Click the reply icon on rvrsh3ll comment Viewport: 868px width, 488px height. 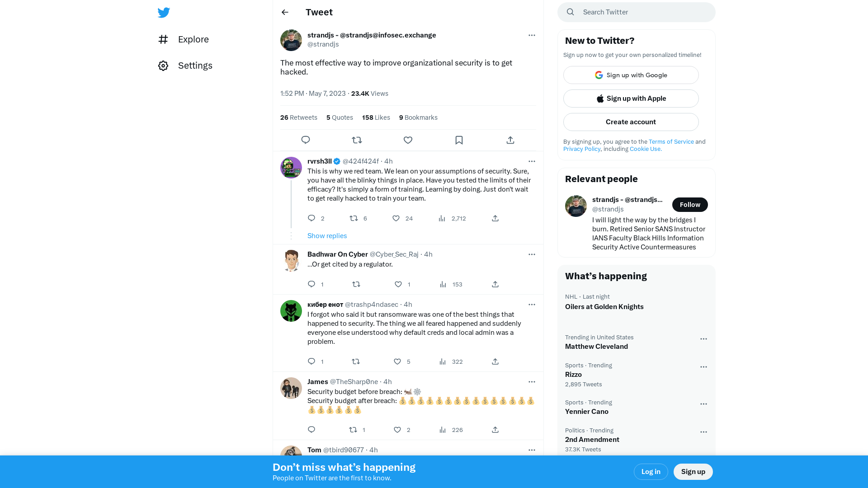pos(311,218)
